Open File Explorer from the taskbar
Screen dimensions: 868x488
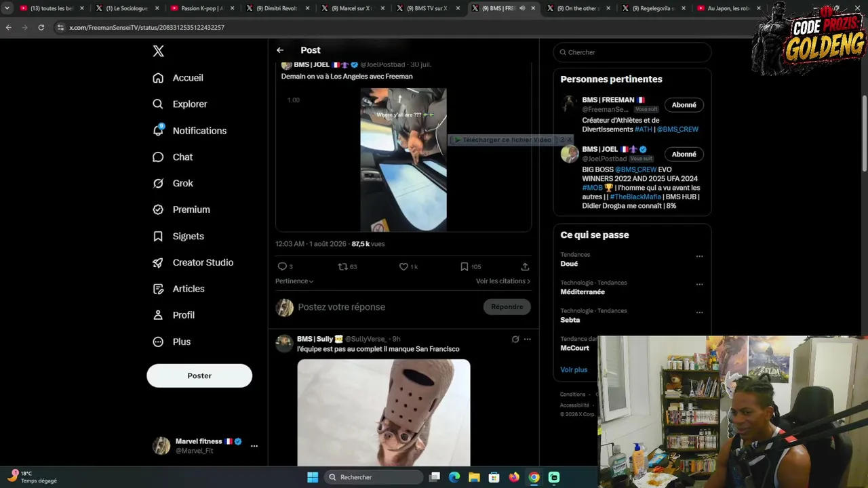click(x=474, y=477)
